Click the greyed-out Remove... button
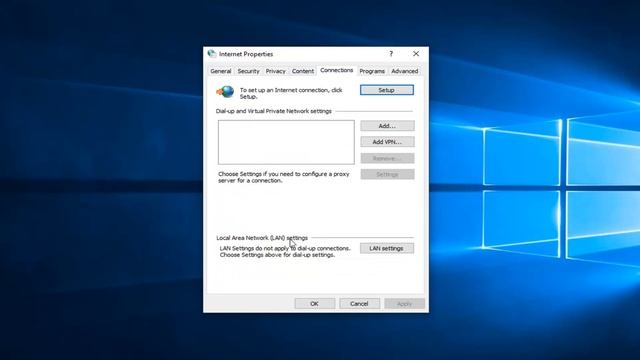 pos(387,158)
